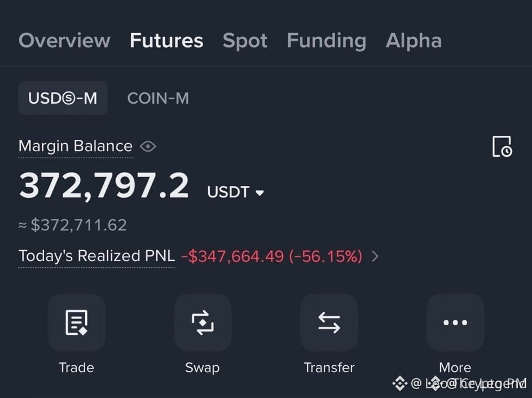Click the 372,797.2 balance amount

104,185
